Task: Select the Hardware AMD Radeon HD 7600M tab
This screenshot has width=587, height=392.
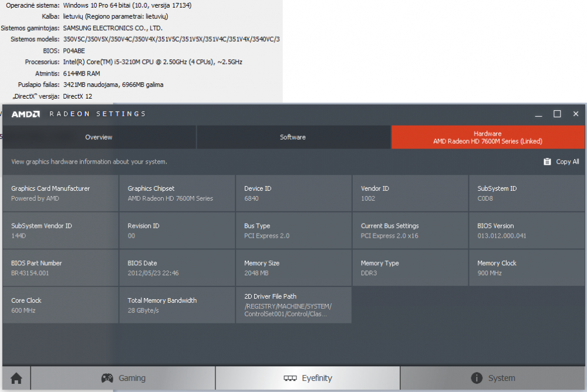Action: point(488,137)
